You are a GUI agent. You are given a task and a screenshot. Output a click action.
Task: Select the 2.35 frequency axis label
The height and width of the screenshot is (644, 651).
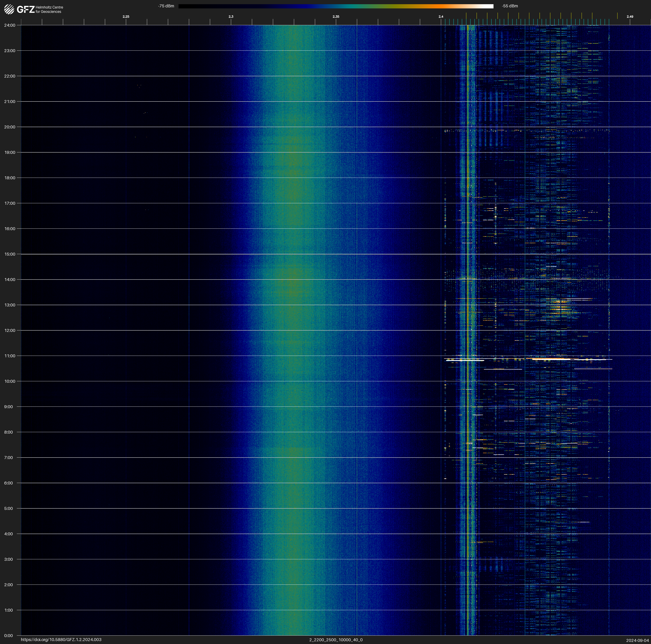point(336,17)
